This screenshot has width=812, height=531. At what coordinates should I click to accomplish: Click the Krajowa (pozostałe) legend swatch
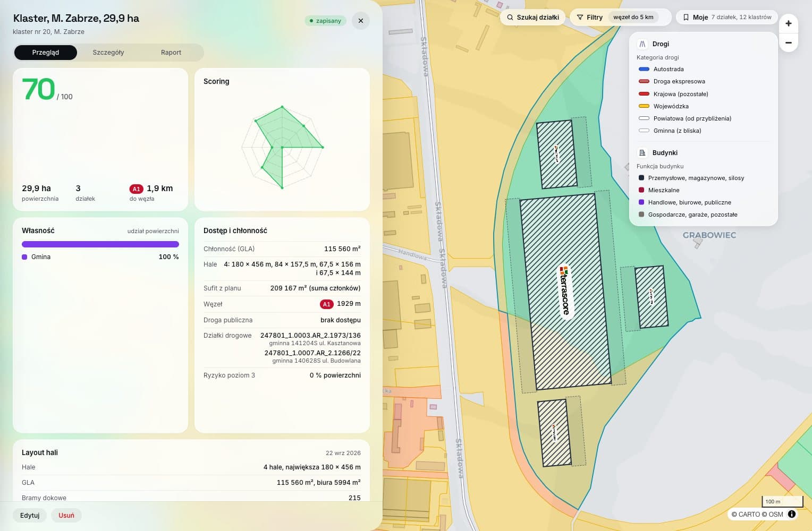pos(644,94)
